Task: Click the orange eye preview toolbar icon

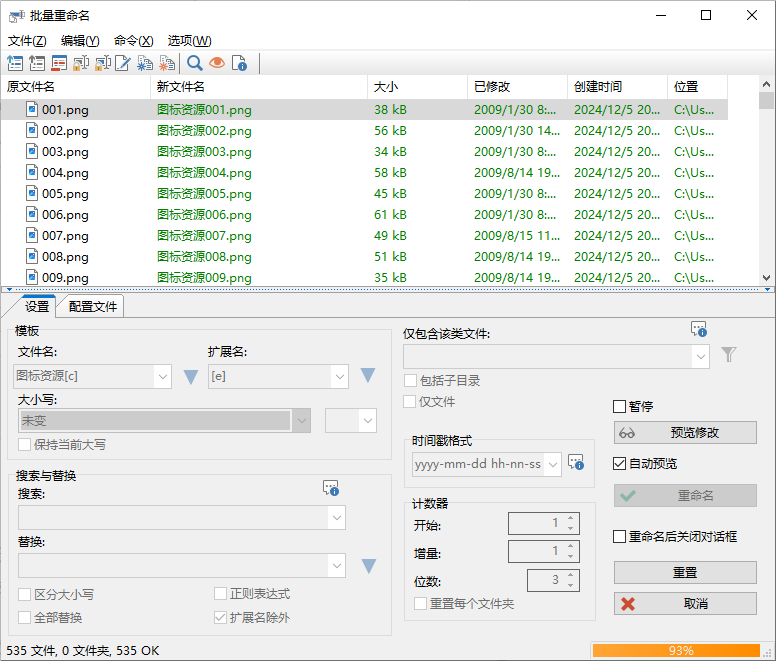Action: [217, 64]
